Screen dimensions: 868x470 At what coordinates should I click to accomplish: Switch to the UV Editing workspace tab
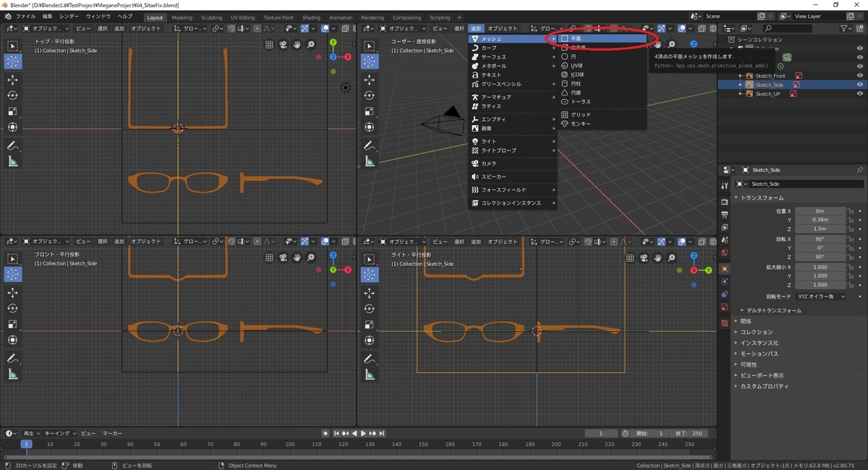[242, 17]
